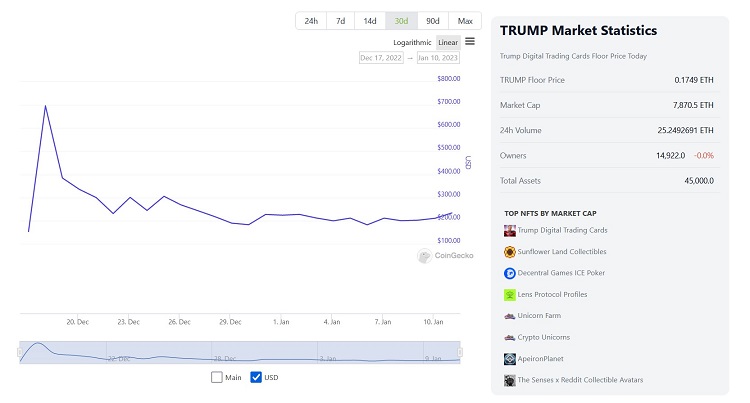The width and height of the screenshot is (750, 403).
Task: Click the 24h Volume label
Action: pos(520,131)
